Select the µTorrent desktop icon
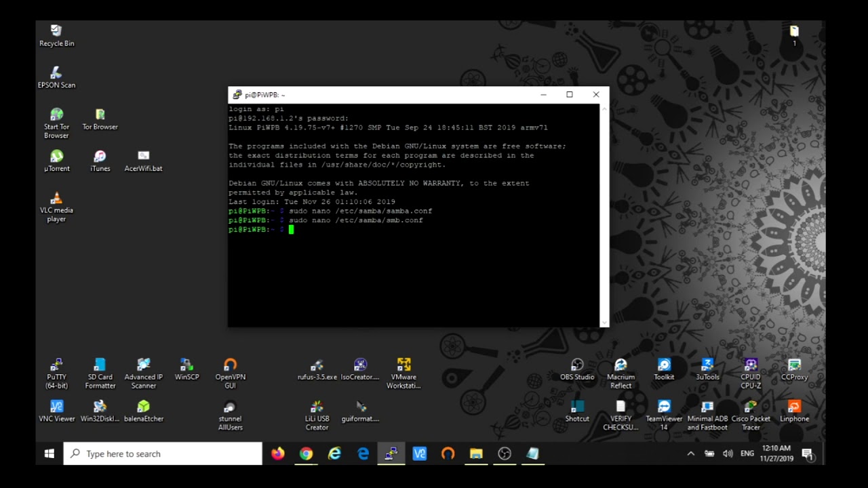 pos(56,161)
